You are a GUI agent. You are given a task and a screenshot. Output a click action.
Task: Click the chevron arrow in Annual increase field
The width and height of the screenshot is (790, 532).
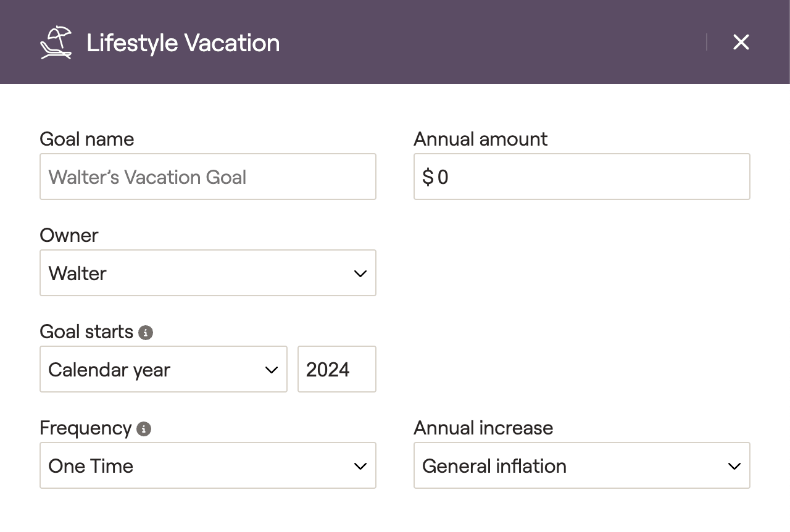click(x=734, y=466)
